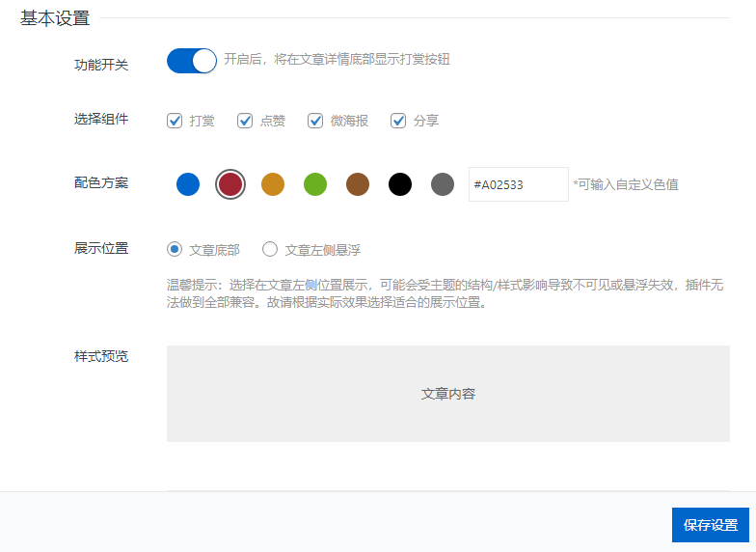This screenshot has height=552, width=756.
Task: Click the 展示位置 label
Action: pos(101,249)
